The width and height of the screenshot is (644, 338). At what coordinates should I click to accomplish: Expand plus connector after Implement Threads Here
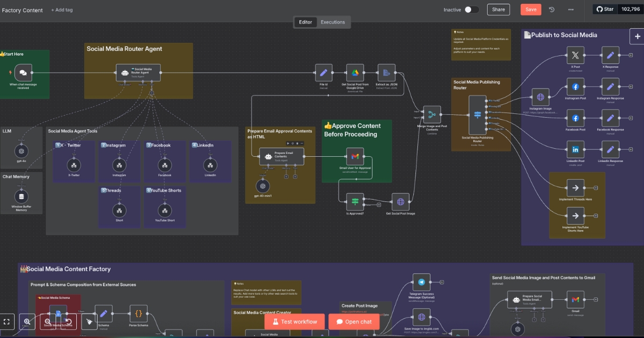(595, 188)
